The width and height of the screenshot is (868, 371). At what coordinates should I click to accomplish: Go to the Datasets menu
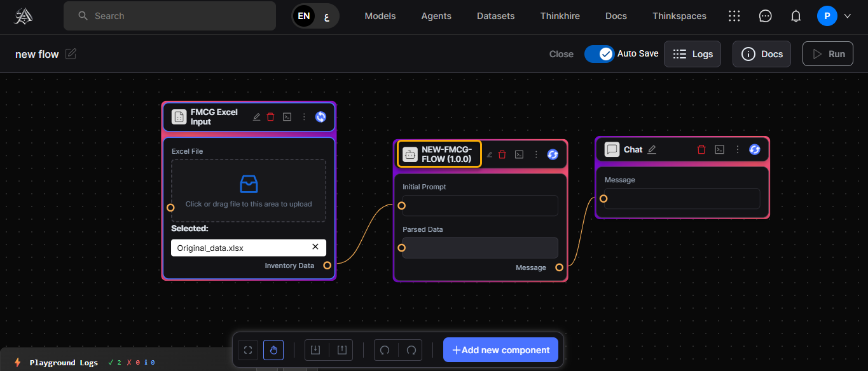click(495, 16)
